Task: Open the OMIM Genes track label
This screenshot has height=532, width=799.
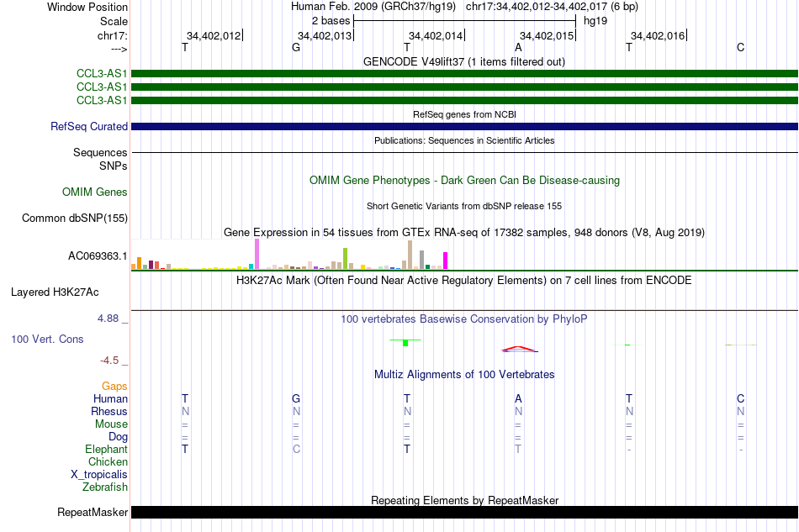Action: [95, 192]
